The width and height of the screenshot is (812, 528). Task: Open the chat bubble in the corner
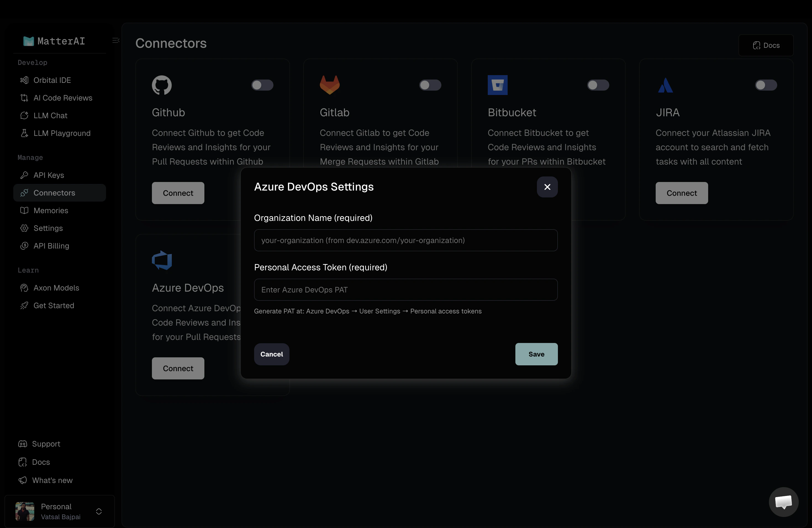point(783,502)
